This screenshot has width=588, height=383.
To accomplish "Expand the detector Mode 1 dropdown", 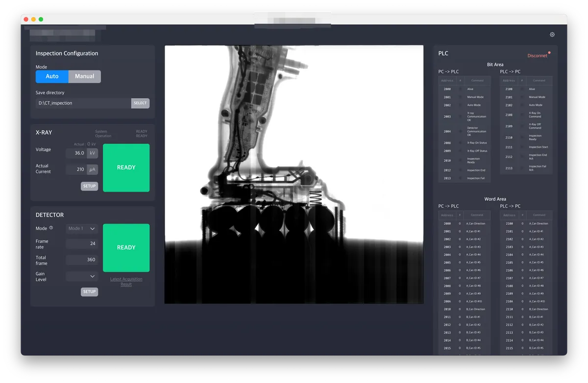I will tap(82, 229).
